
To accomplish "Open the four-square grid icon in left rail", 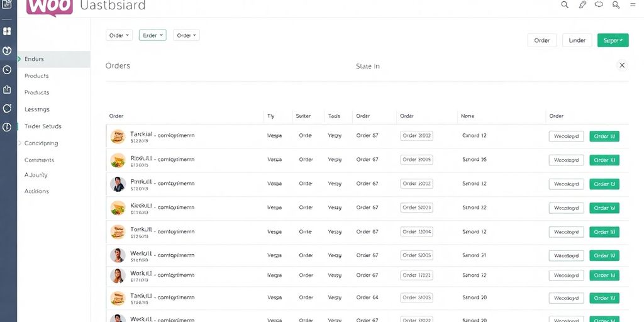I will [7, 31].
